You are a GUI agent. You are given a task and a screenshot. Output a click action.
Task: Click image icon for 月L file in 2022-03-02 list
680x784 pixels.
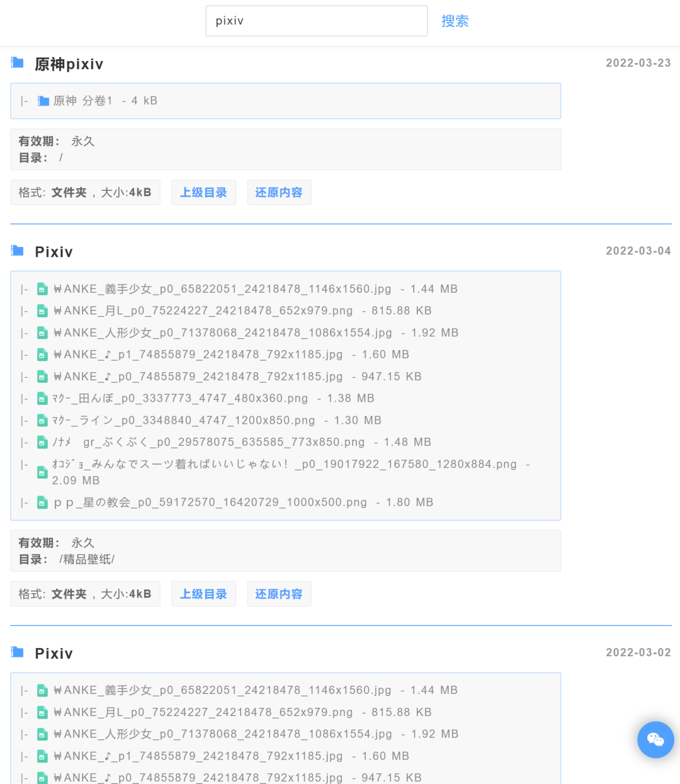click(42, 713)
